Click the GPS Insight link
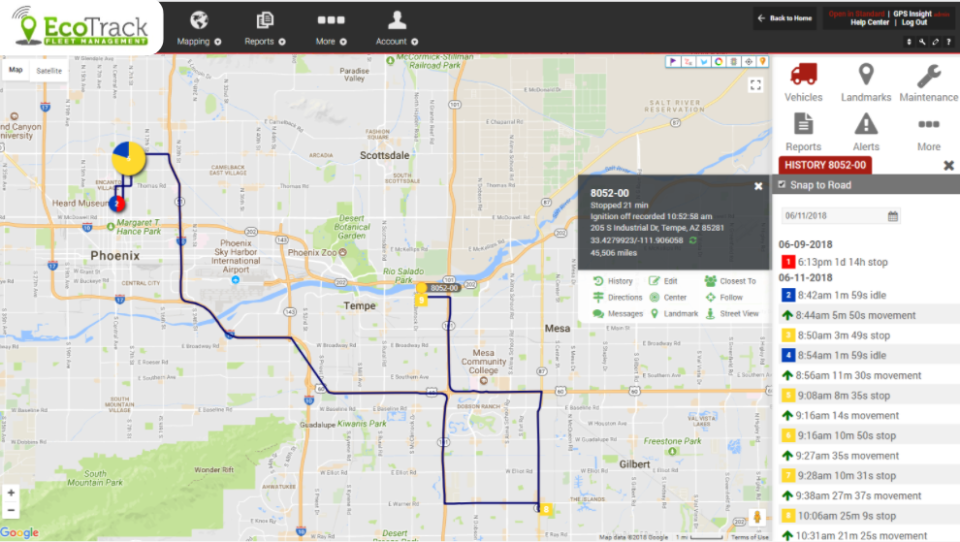 [x=912, y=14]
